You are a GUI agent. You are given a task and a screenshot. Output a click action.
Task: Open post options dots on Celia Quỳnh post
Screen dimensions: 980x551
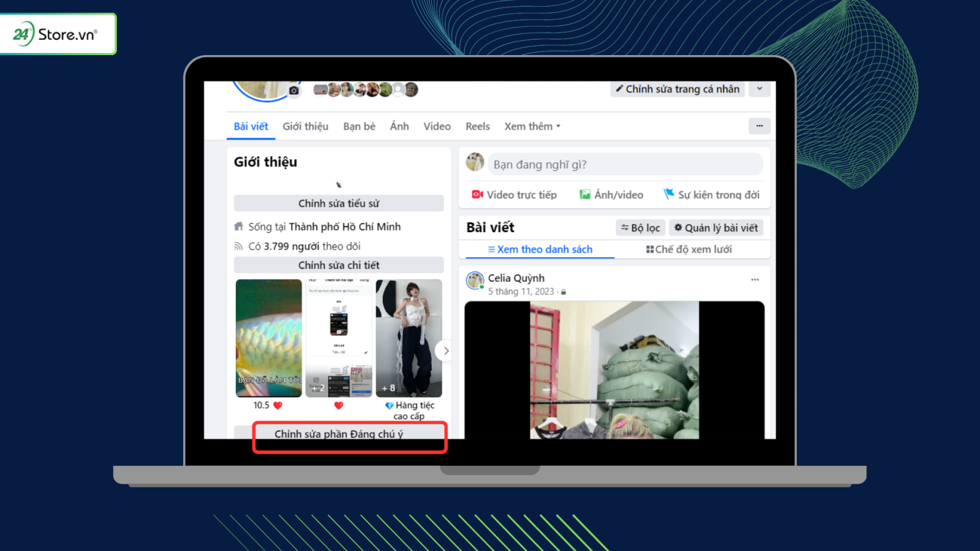pos(755,280)
